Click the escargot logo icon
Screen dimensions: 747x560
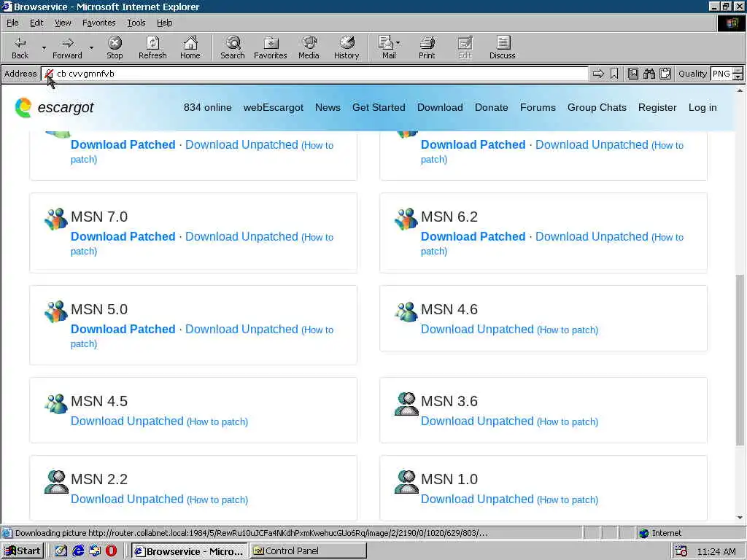point(23,107)
